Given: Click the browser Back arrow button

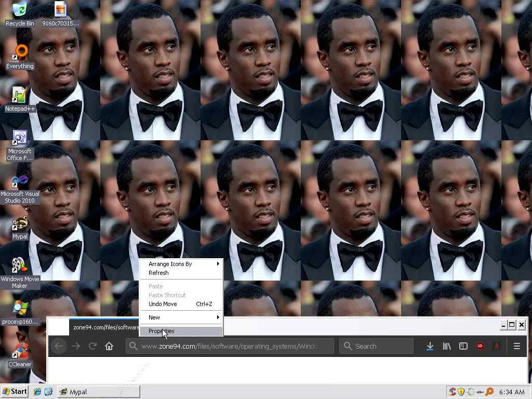Looking at the screenshot, I should (x=59, y=346).
